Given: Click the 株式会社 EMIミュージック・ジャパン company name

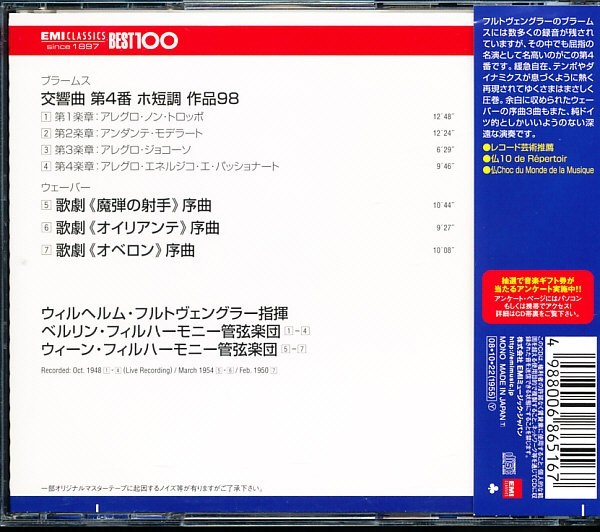Looking at the screenshot, I should 519,387.
